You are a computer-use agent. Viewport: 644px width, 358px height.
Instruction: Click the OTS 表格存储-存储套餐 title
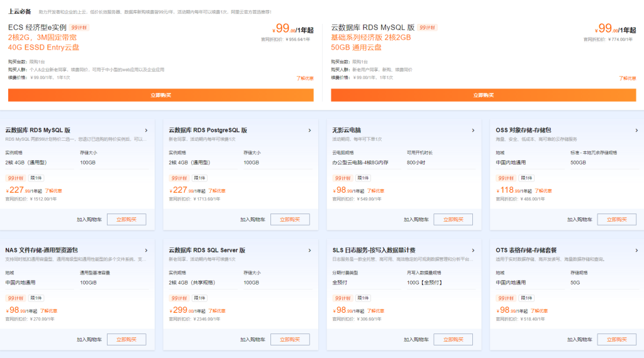pyautogui.click(x=526, y=251)
